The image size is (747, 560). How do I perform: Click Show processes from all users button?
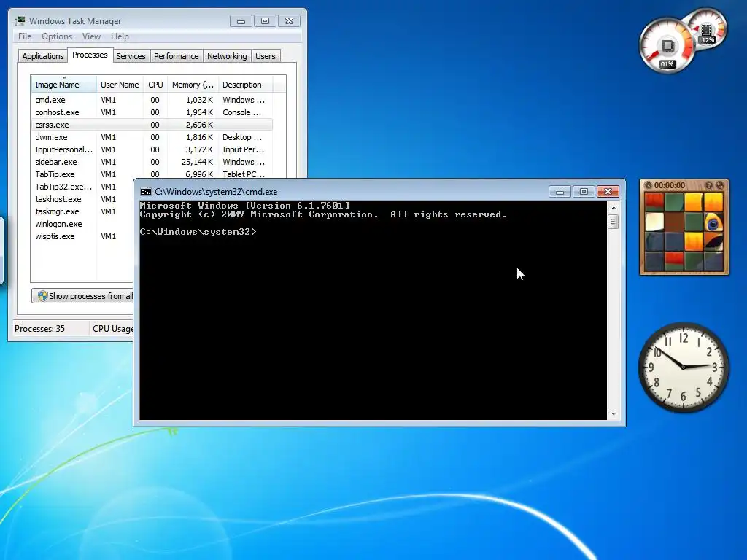click(x=83, y=296)
